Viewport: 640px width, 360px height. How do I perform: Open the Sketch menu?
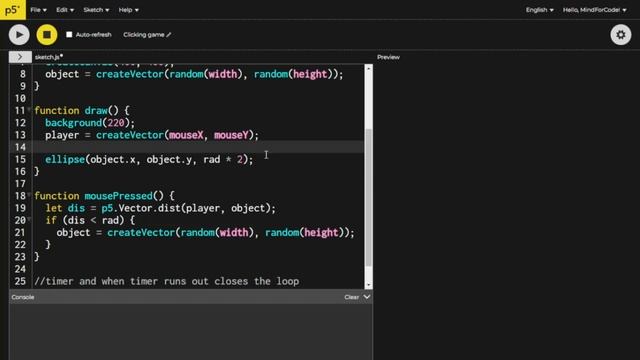tap(96, 10)
